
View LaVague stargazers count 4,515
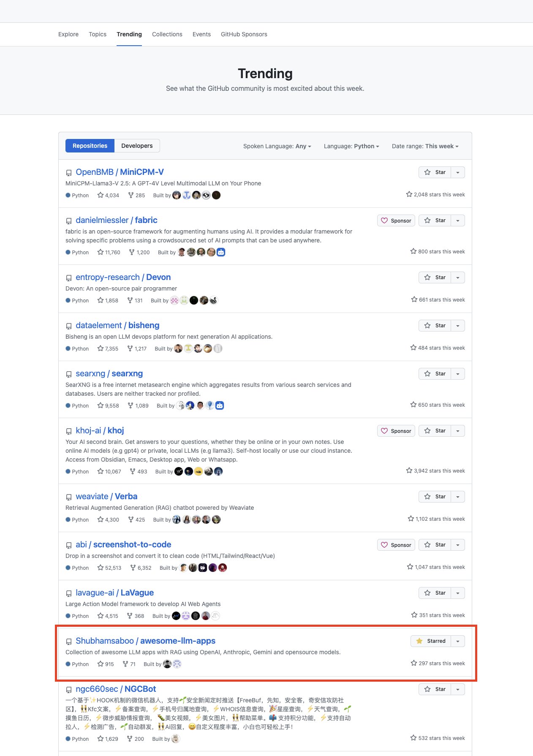coord(108,616)
